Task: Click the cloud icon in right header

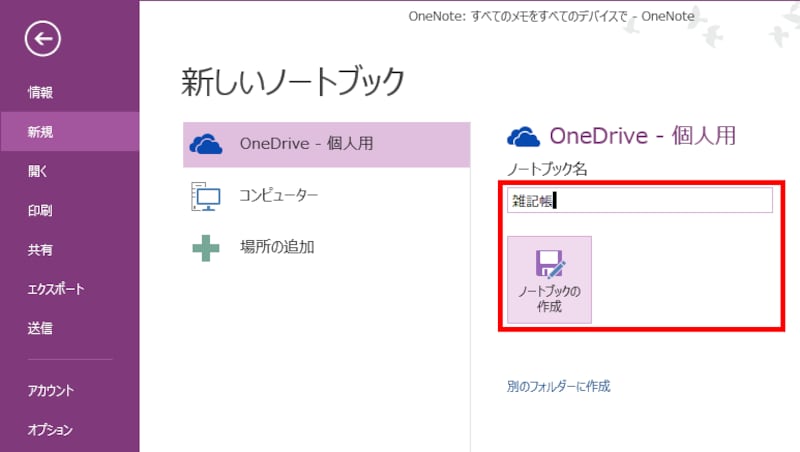Action: coord(523,137)
